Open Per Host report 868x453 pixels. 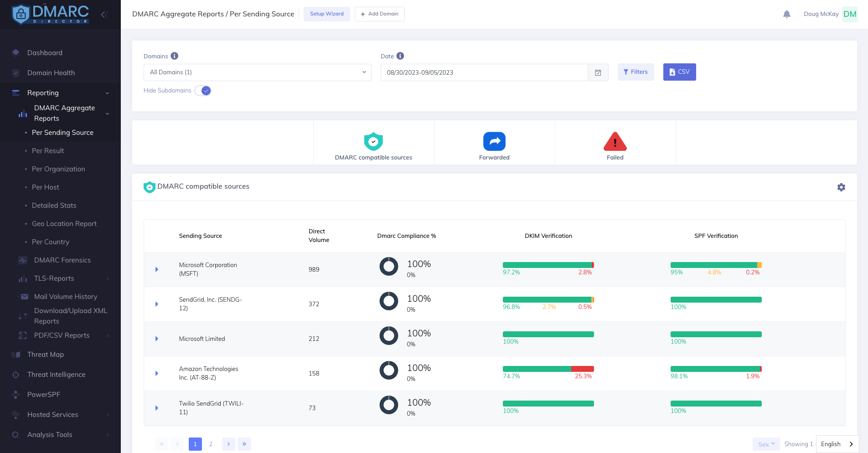point(46,187)
